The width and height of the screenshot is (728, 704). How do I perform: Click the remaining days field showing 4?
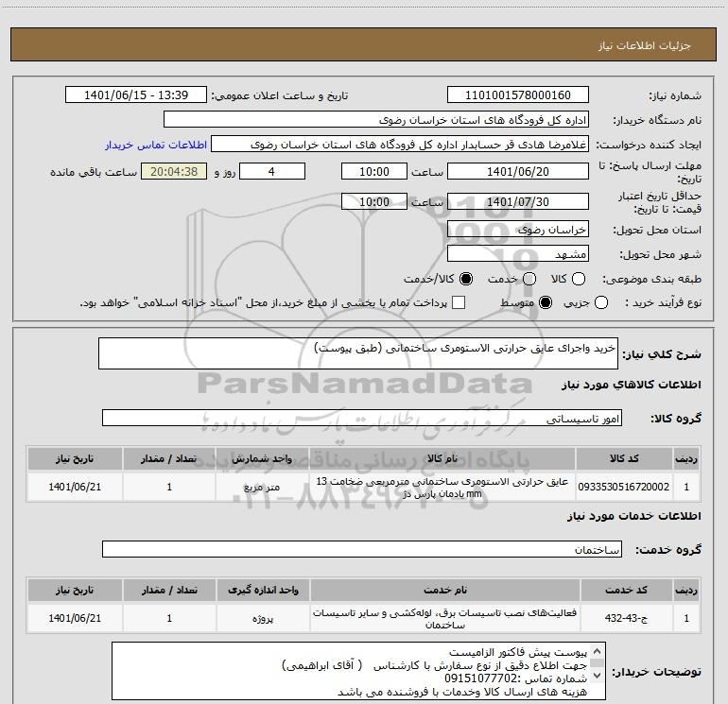(272, 171)
